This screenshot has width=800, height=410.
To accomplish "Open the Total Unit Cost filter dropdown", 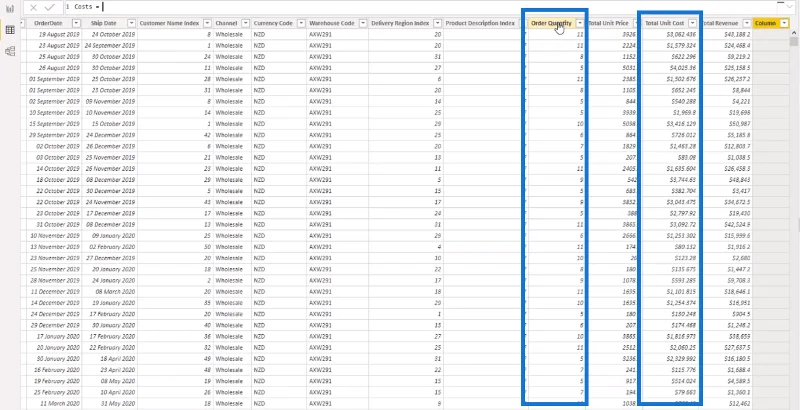I will [x=692, y=23].
